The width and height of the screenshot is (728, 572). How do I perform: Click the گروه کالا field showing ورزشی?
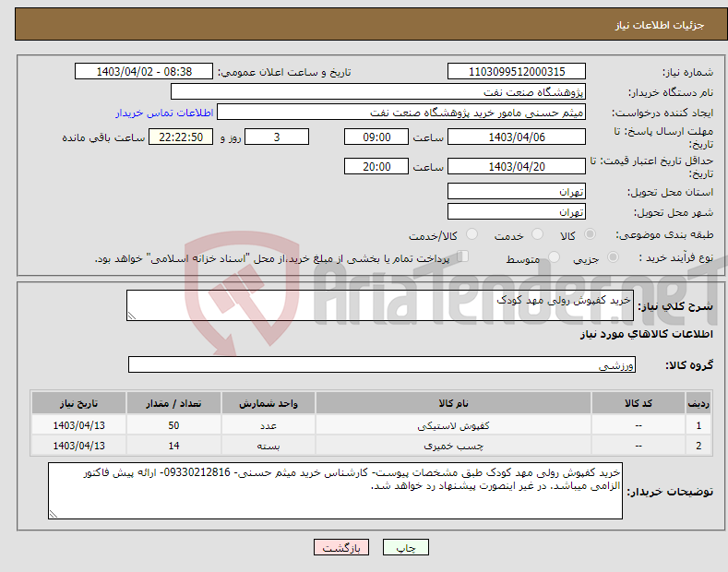pos(382,365)
